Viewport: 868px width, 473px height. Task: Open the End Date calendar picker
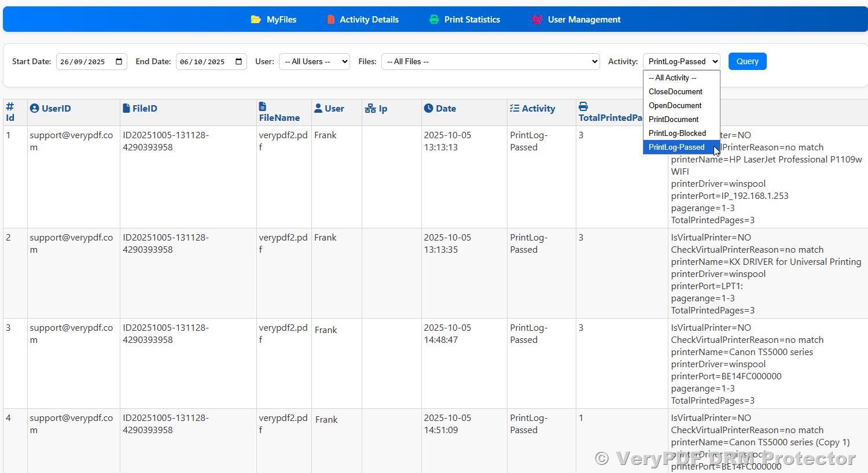(239, 61)
